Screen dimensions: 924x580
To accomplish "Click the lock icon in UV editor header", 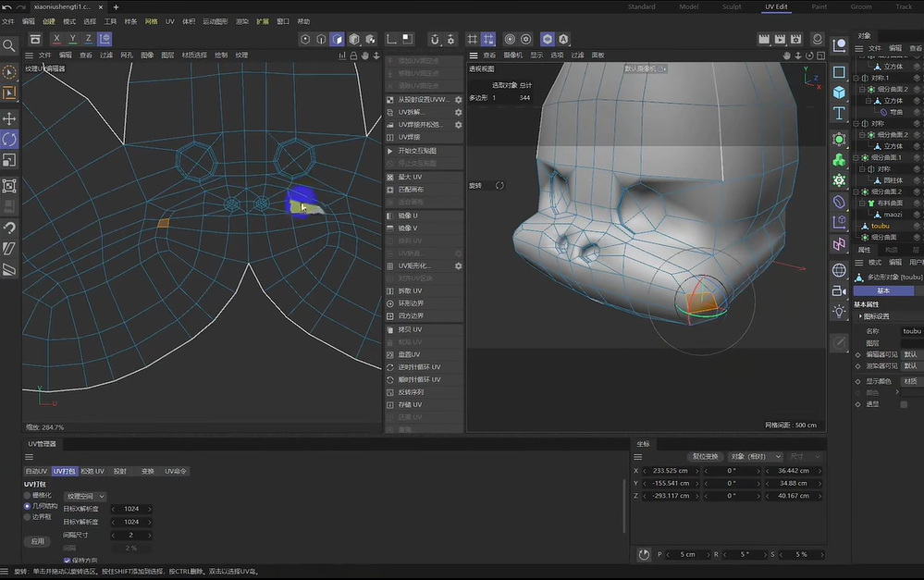I will tap(353, 56).
